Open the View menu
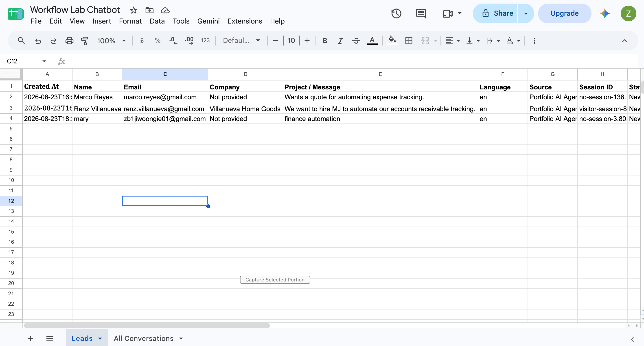The height and width of the screenshot is (346, 644). 77,21
